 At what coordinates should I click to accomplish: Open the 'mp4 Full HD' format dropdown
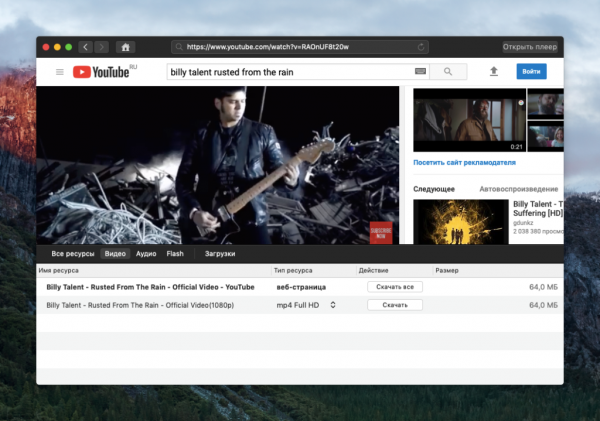point(306,305)
